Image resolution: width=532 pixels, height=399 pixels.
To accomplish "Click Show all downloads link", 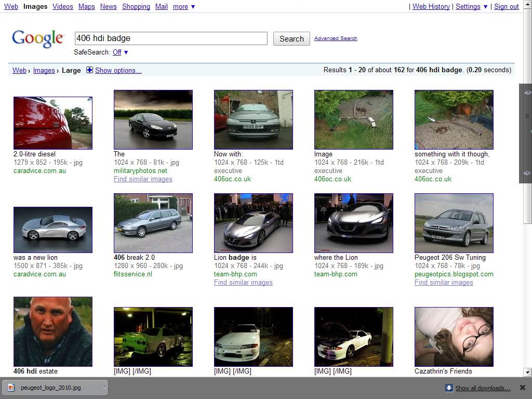I will 483,388.
